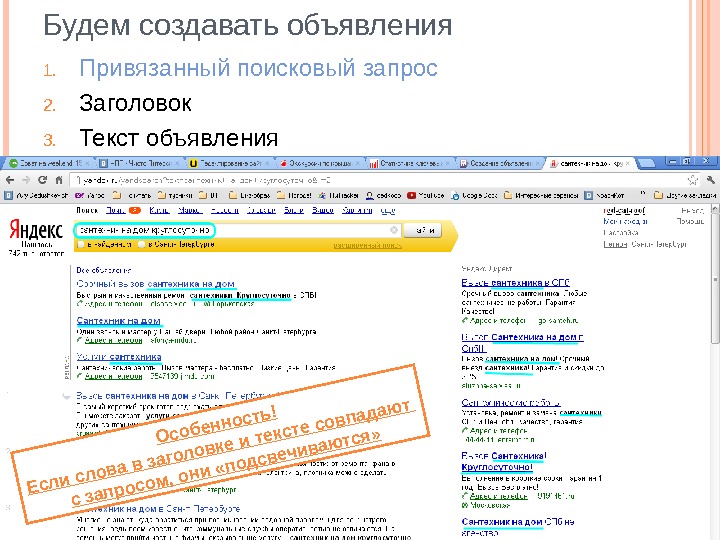Open the Google Docs bookmark
Screen dimensions: 720x540
(474, 195)
